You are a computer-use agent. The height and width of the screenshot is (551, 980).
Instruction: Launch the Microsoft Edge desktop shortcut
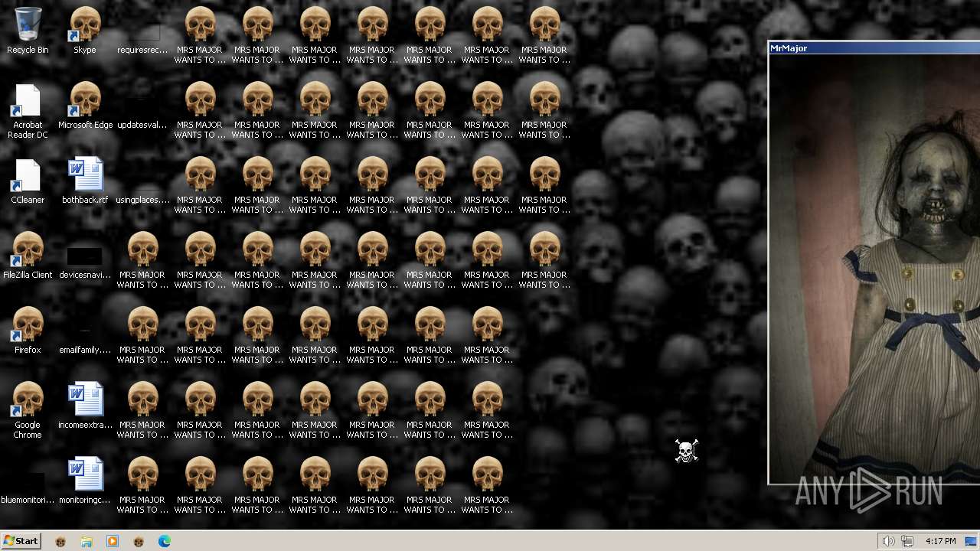[x=85, y=106]
